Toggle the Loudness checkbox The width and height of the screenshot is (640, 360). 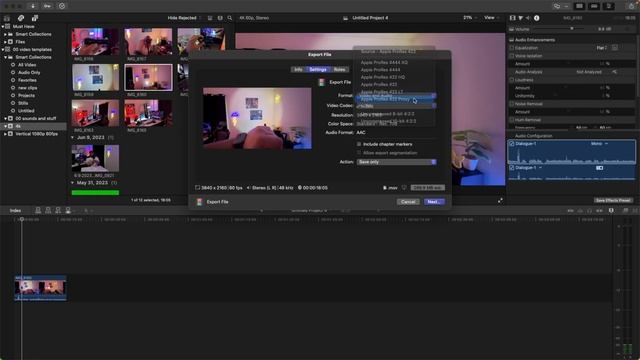point(511,80)
